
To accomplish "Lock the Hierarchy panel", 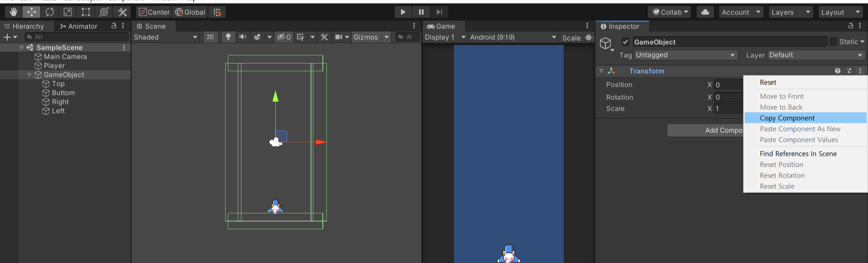I will pos(114,26).
